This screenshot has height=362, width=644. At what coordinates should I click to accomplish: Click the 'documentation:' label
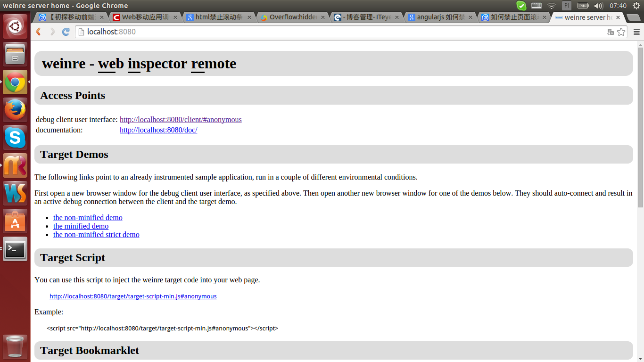click(x=59, y=130)
